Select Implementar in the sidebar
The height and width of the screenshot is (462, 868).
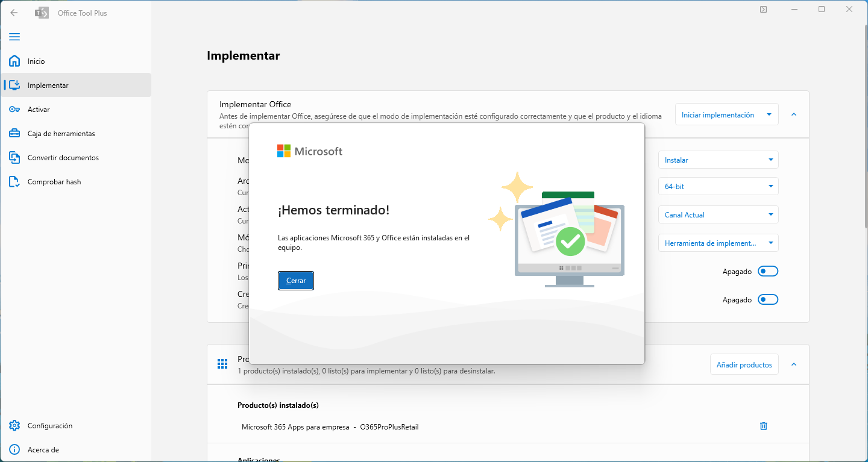[x=76, y=85]
